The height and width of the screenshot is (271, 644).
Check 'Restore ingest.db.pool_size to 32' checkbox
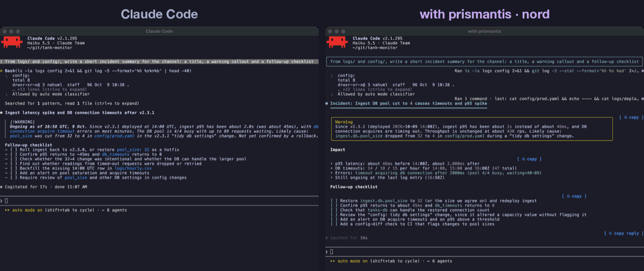334,201
